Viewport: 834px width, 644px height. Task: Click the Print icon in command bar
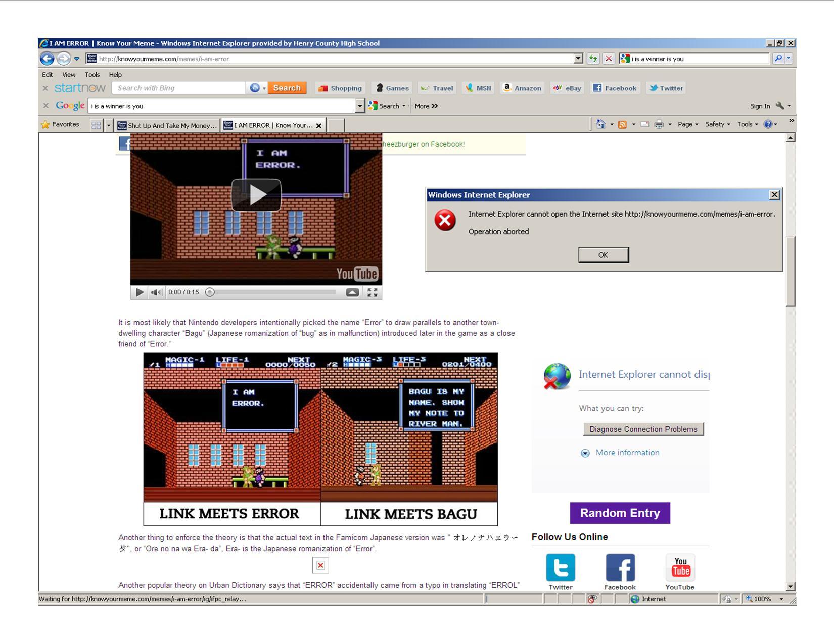tap(659, 124)
